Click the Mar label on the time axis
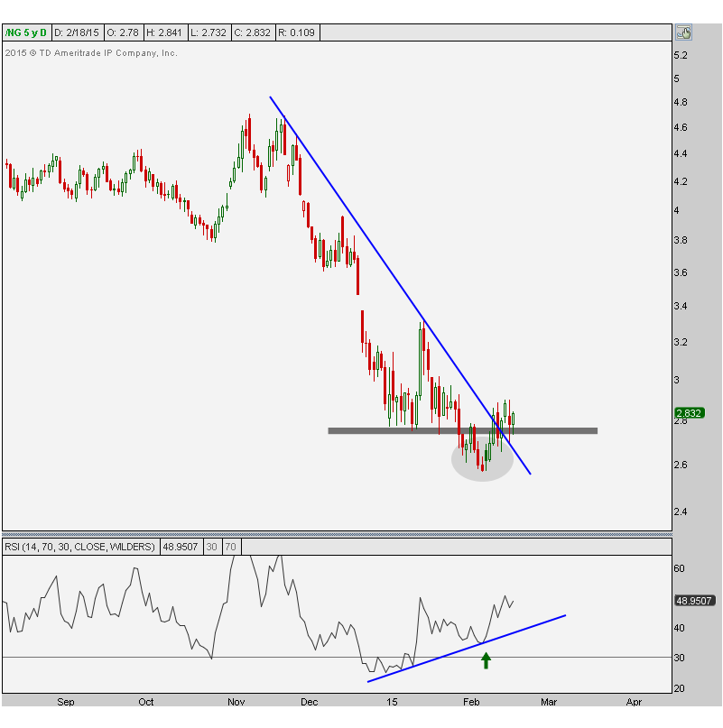Image resolution: width=723 pixels, height=728 pixels. pos(549,702)
